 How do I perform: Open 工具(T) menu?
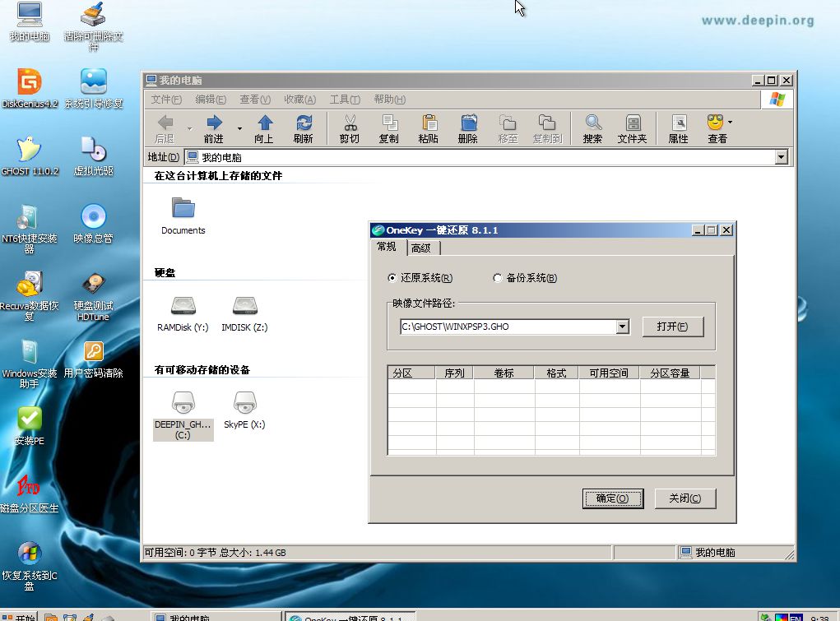click(x=345, y=100)
